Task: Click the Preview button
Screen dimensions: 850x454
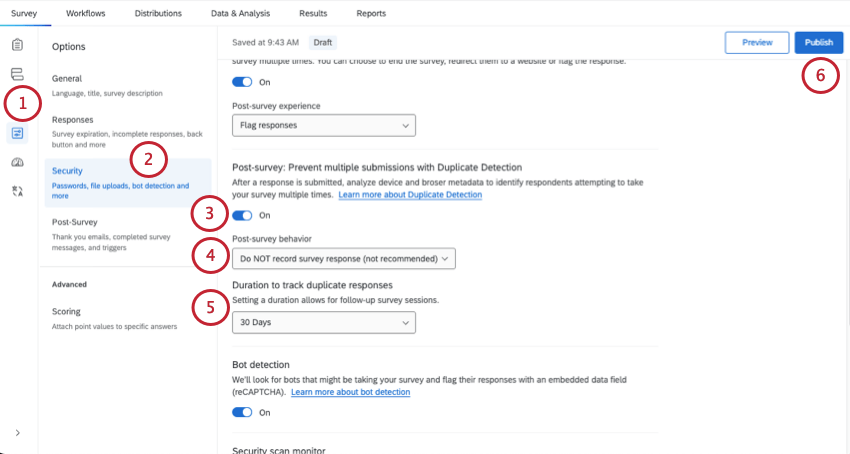Action: [757, 42]
